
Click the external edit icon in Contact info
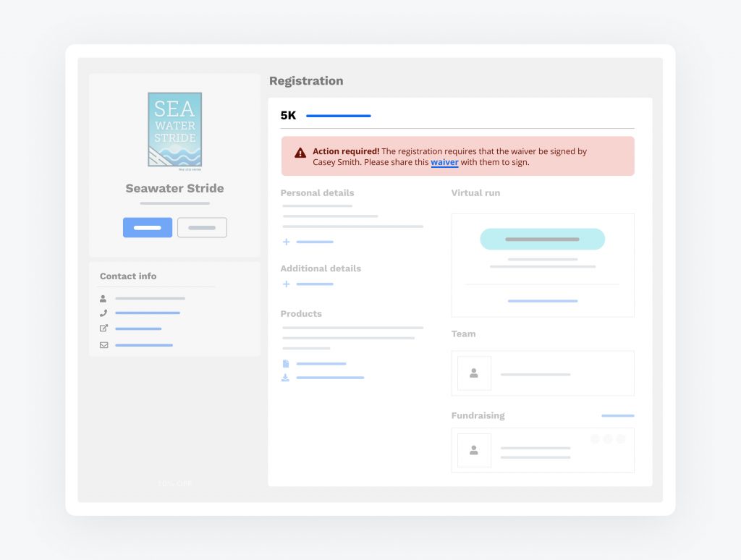pyautogui.click(x=103, y=328)
